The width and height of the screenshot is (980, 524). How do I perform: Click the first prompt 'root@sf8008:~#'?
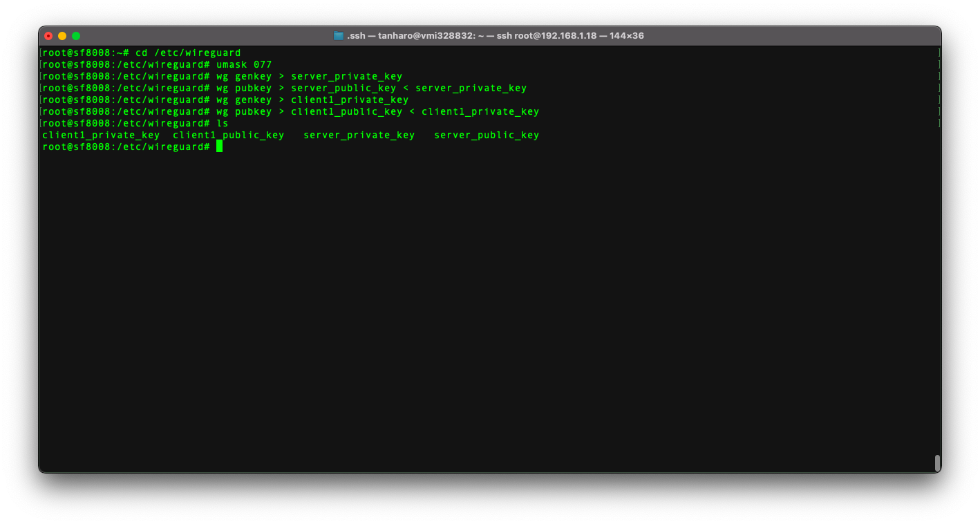pos(85,53)
